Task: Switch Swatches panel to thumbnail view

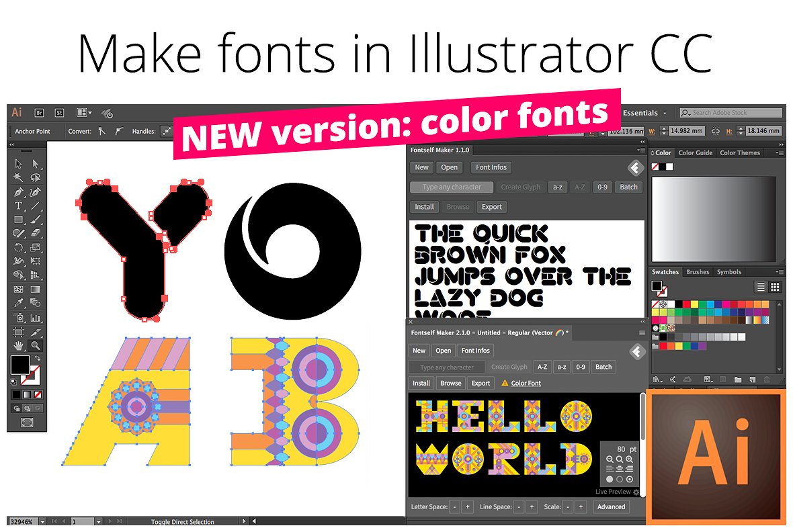Action: (x=776, y=287)
